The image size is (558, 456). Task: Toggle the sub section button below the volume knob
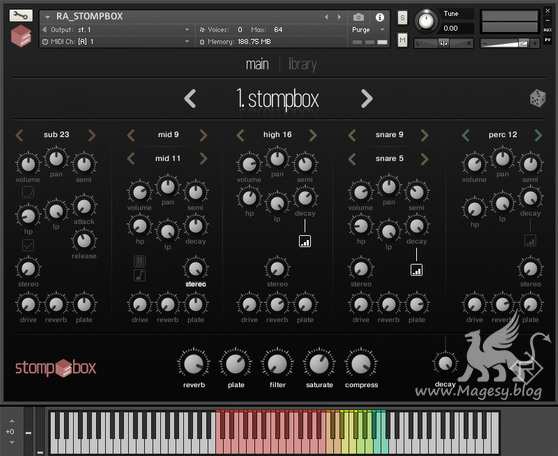pos(28,193)
